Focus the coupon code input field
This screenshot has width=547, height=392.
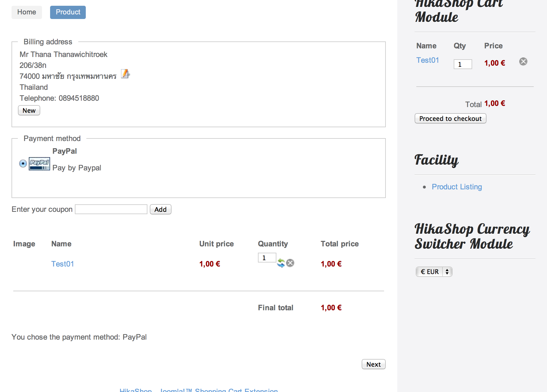coord(111,209)
